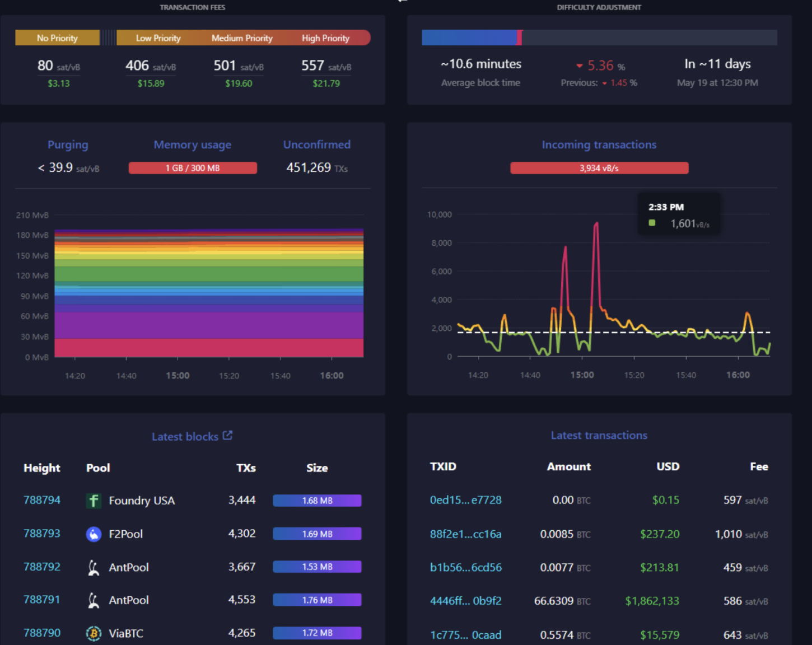Screen dimensions: 812x645
Task: Click the tallest peak in incoming transactions graph
Action: pos(596,223)
